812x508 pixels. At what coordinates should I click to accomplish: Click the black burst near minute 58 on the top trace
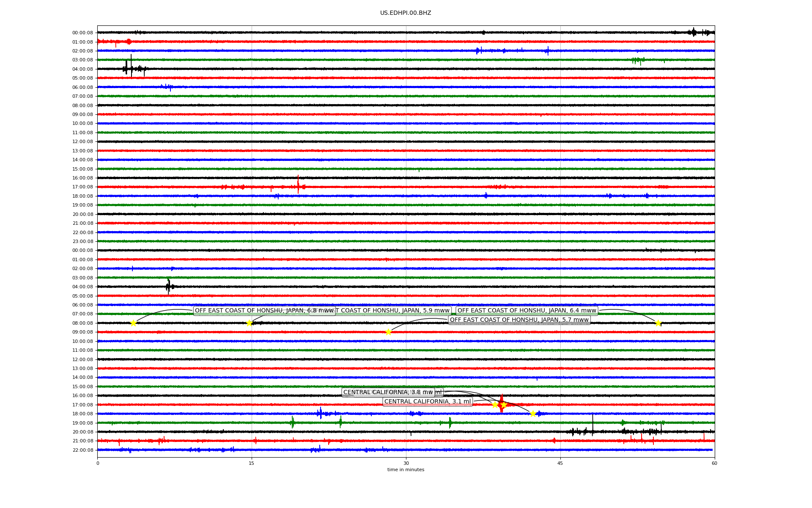693,32
